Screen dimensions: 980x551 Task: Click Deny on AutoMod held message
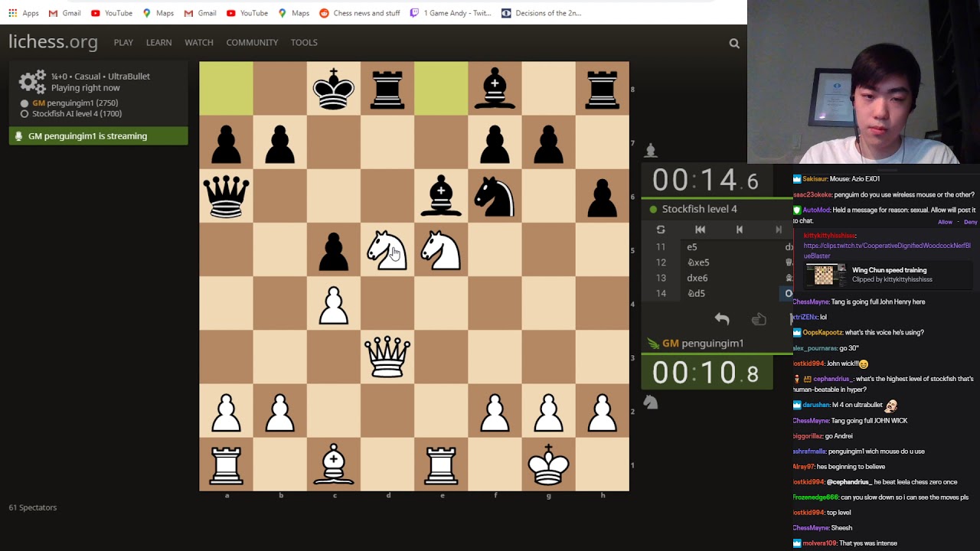tap(971, 222)
